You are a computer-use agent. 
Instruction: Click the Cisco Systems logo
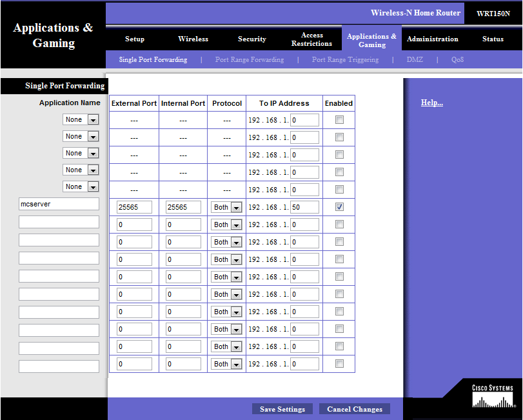[x=493, y=396]
